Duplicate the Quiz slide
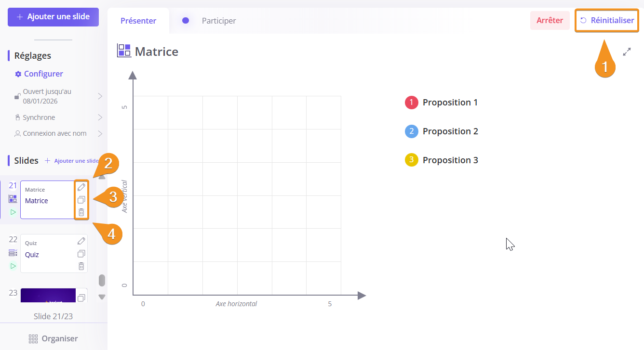Viewport: 644px width, 350px height. 81,254
